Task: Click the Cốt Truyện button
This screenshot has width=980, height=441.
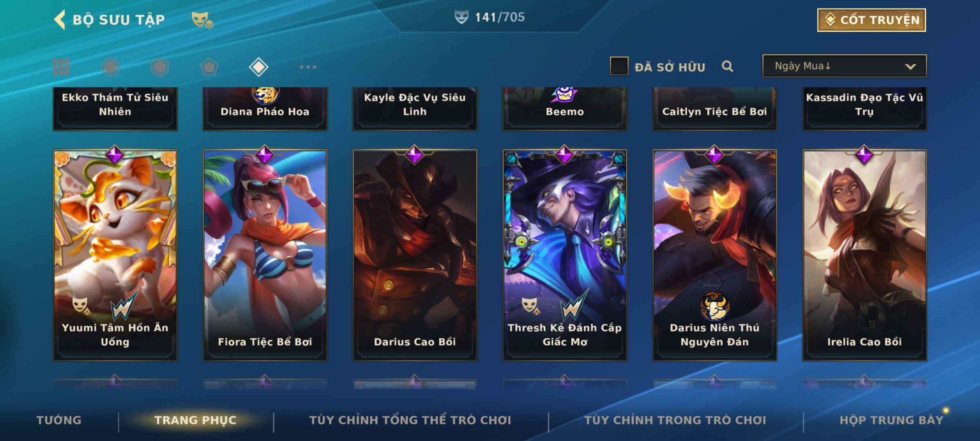Action: (871, 20)
